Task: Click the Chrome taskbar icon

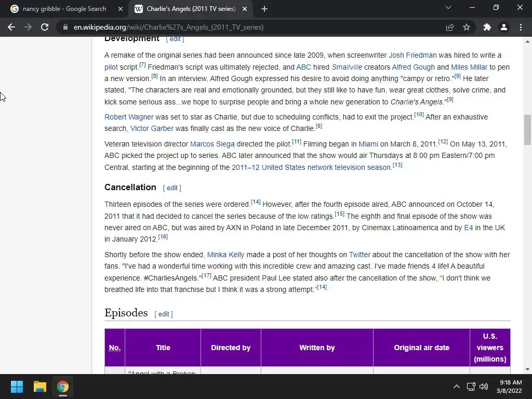Action: tap(63, 387)
